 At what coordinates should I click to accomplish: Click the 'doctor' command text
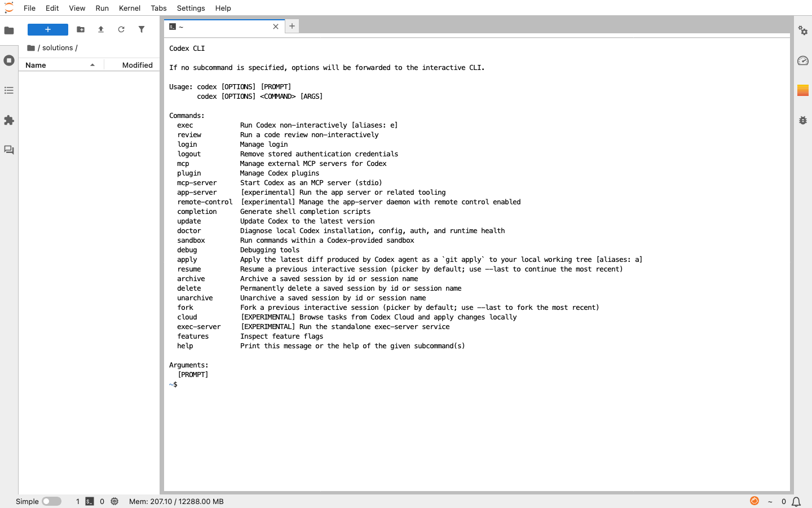click(x=189, y=231)
